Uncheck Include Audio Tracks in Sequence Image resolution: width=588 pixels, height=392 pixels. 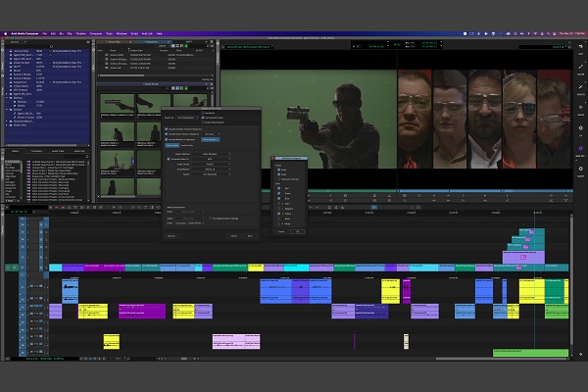(167, 134)
